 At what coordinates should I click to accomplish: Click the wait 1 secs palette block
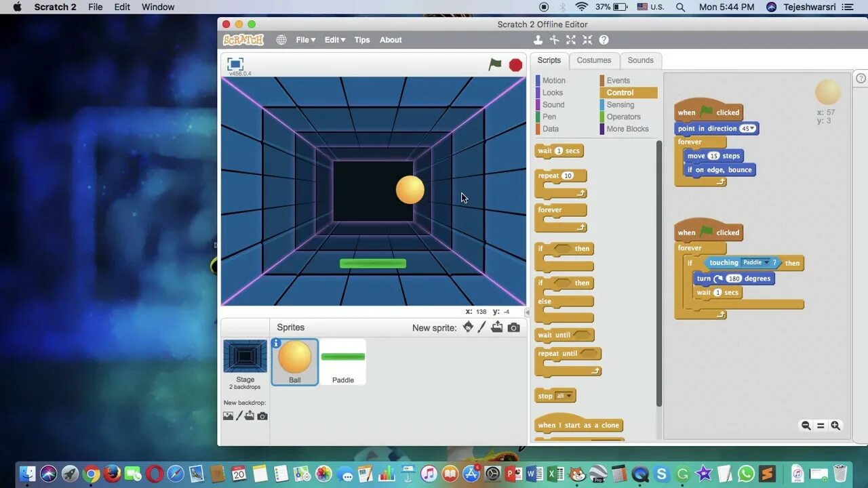[559, 151]
